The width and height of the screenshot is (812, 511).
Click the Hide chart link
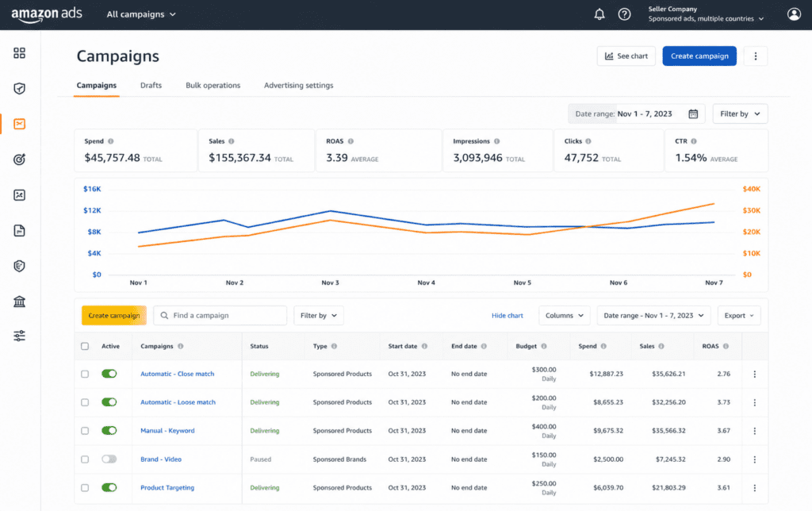coord(507,316)
